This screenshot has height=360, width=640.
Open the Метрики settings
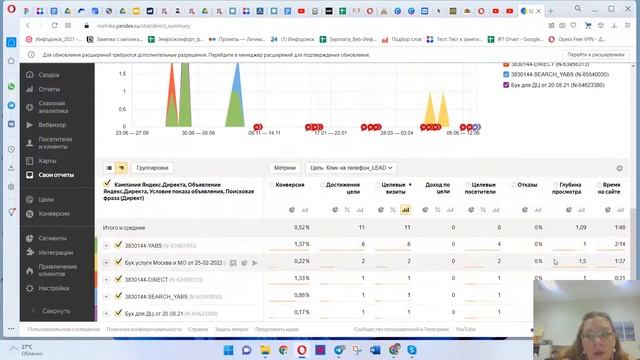pyautogui.click(x=285, y=168)
